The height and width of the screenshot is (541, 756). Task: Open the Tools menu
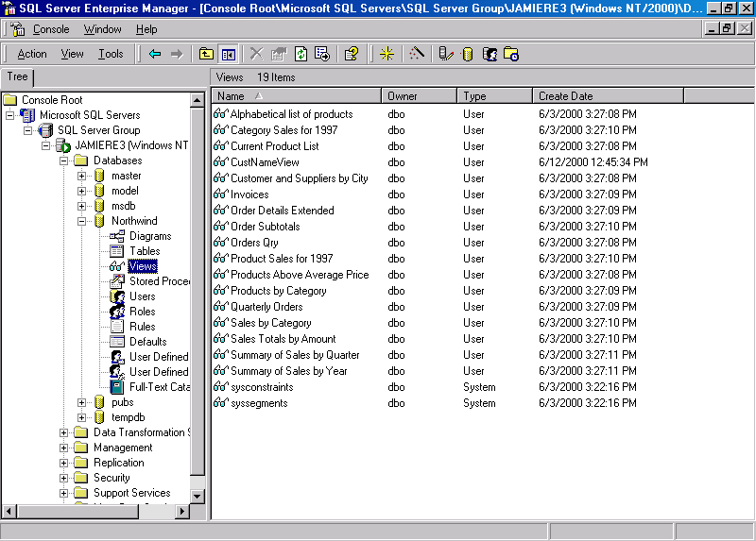pos(111,54)
